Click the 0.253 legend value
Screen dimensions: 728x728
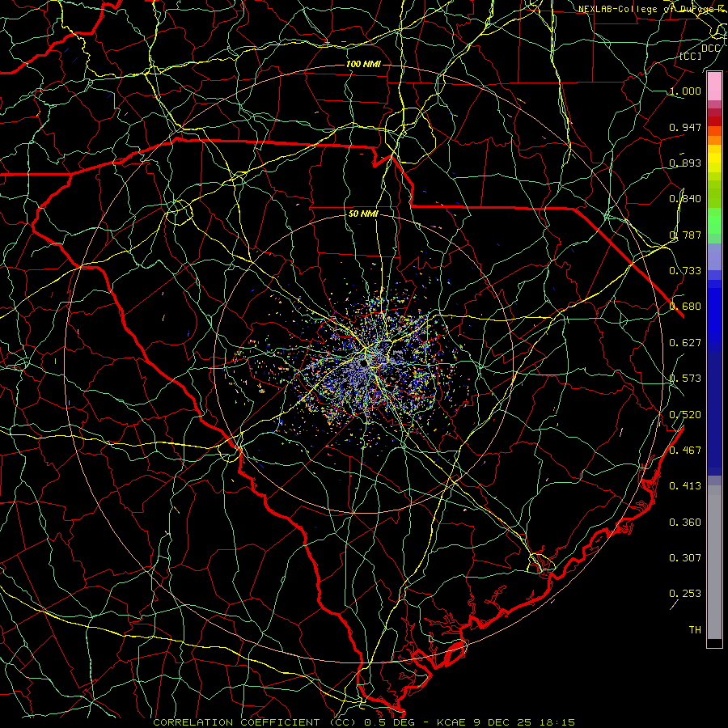(685, 594)
